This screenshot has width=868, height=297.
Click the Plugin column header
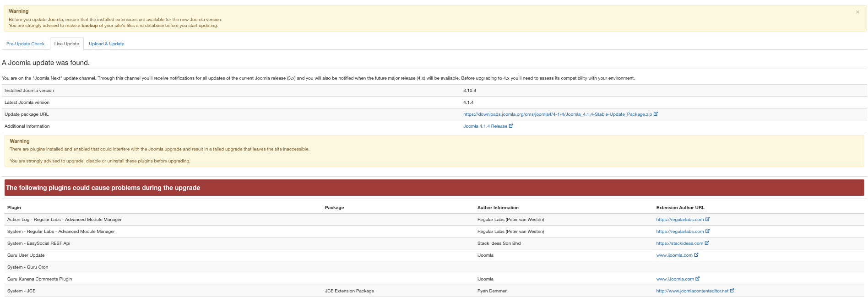[x=14, y=208]
